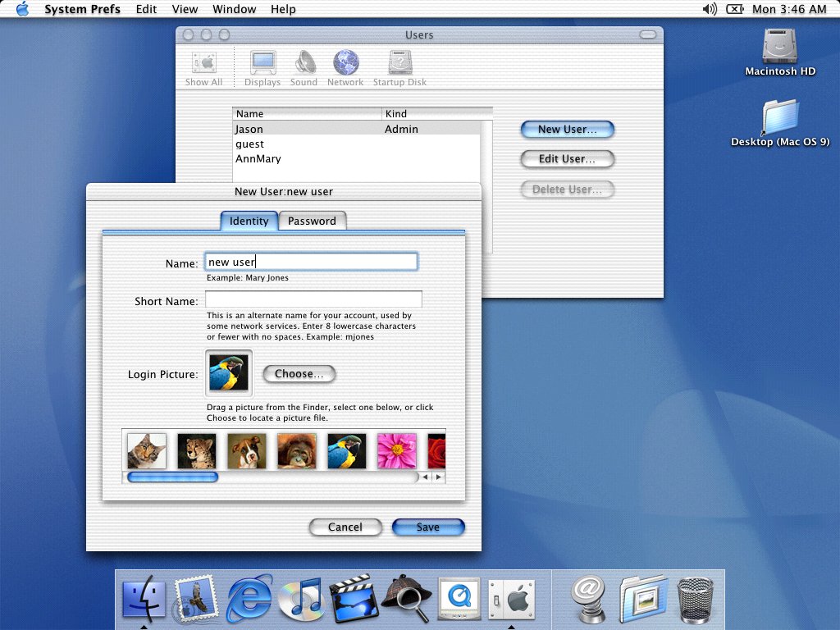
Task: Click the Edit User… button
Action: 568,158
